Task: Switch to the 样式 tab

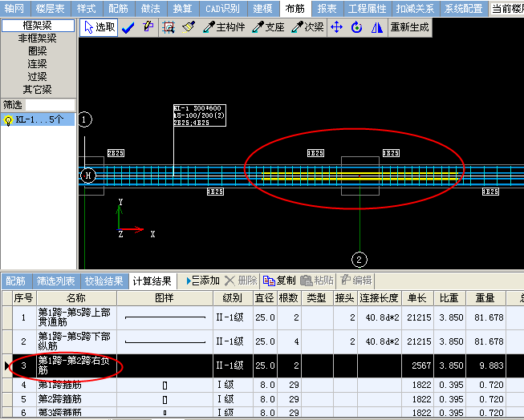Action: (x=87, y=8)
